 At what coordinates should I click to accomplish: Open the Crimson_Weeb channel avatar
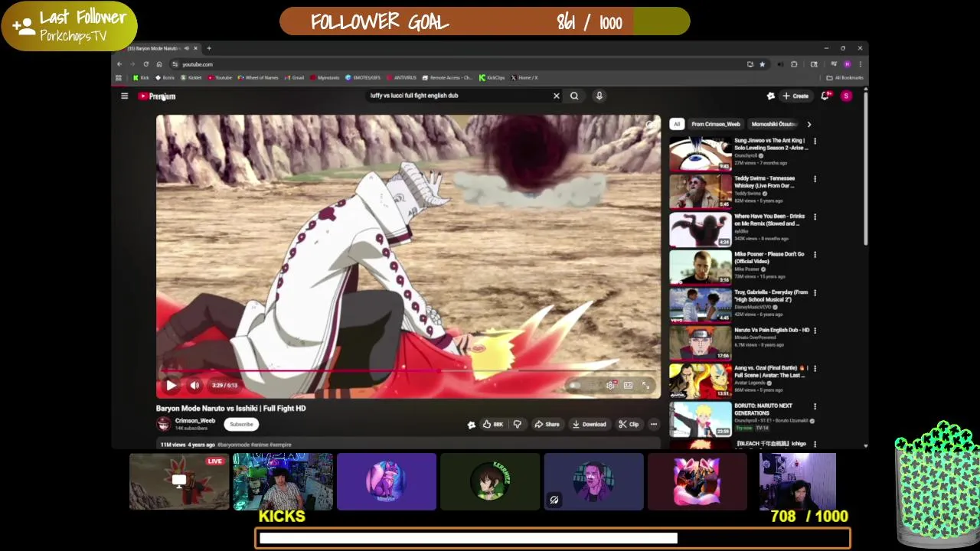[163, 424]
